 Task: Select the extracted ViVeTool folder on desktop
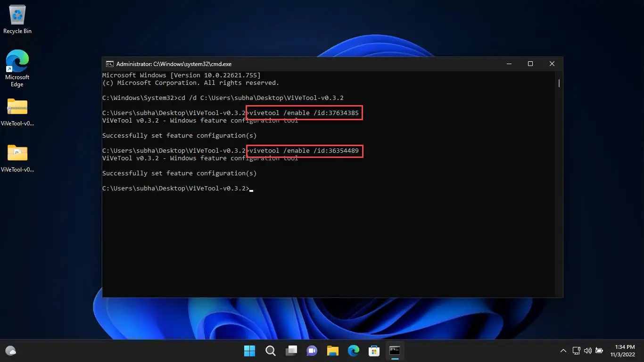pyautogui.click(x=17, y=158)
